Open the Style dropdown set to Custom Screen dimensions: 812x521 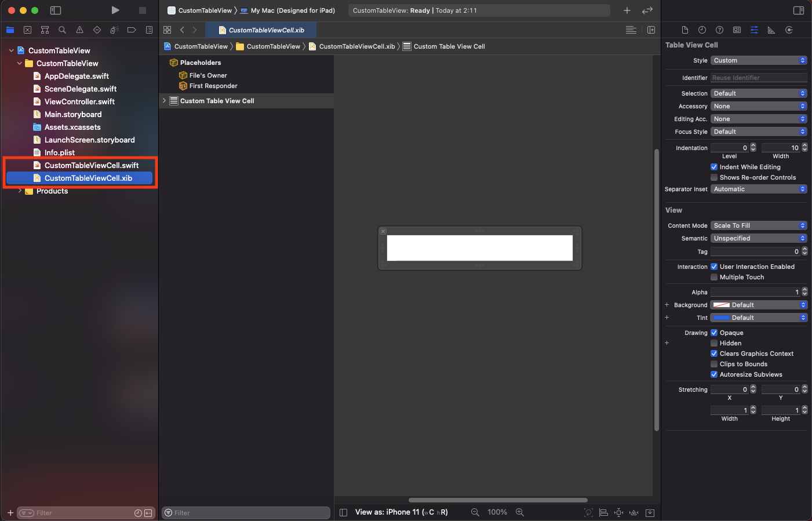759,60
